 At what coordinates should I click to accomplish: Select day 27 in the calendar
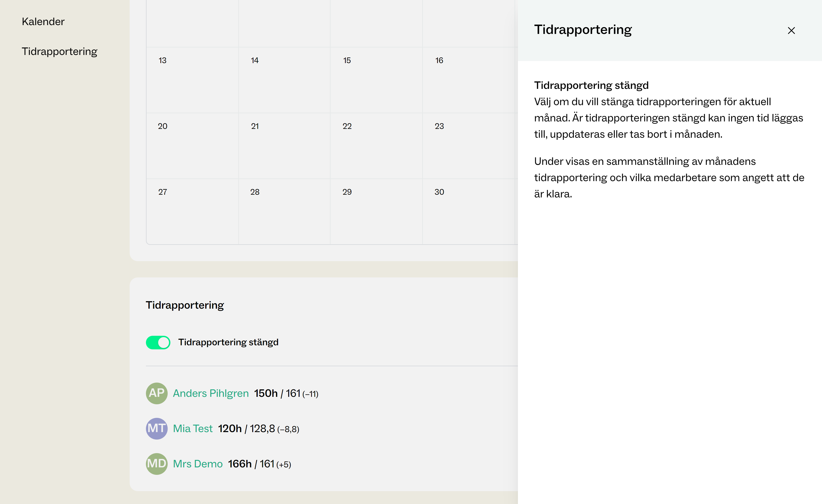pos(192,211)
